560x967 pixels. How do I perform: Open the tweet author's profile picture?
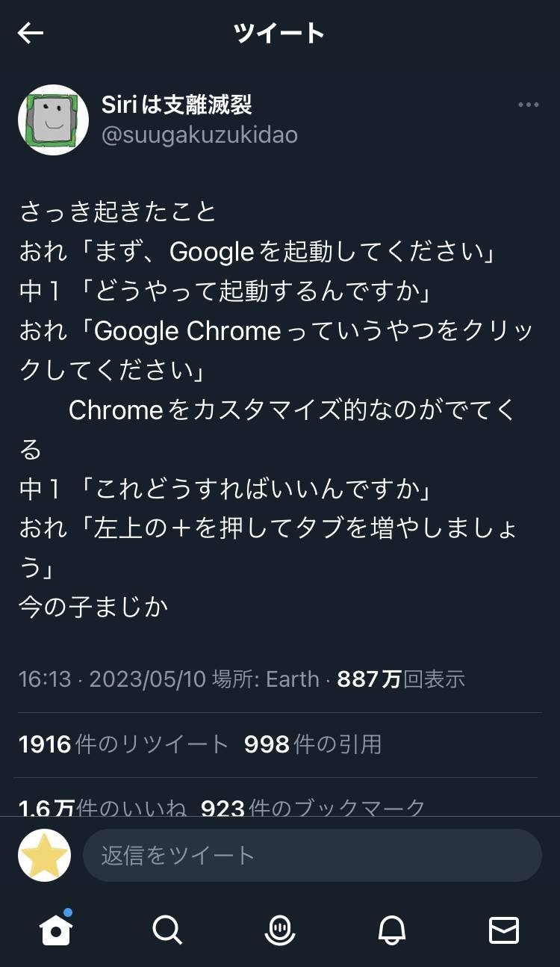[53, 120]
